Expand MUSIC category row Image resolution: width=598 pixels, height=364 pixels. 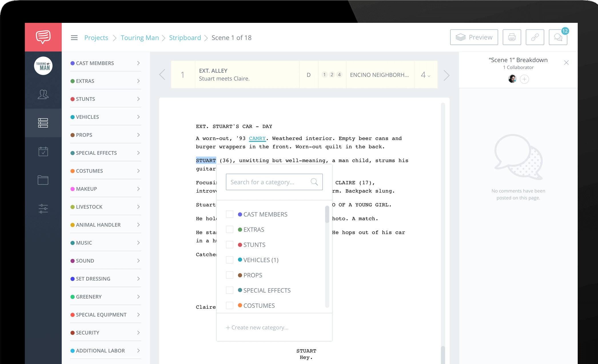(x=105, y=243)
